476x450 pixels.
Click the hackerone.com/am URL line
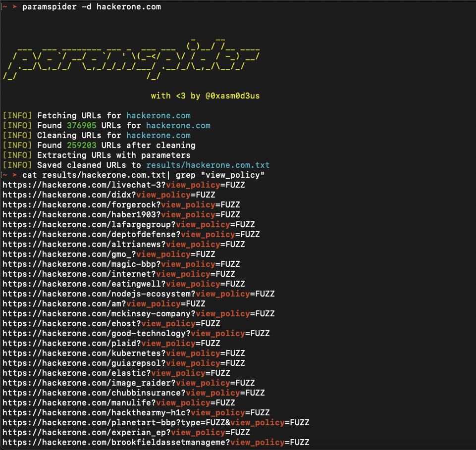tap(104, 304)
